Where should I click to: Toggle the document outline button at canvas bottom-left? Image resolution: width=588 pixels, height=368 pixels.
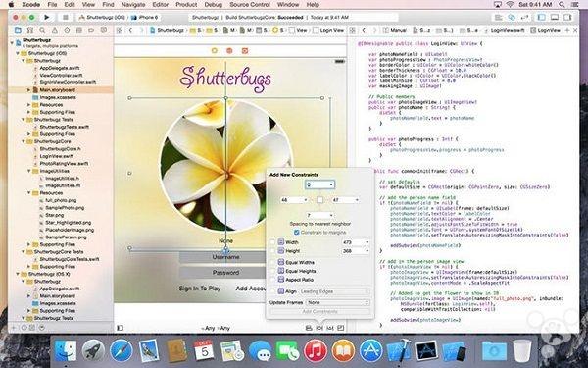tap(120, 328)
